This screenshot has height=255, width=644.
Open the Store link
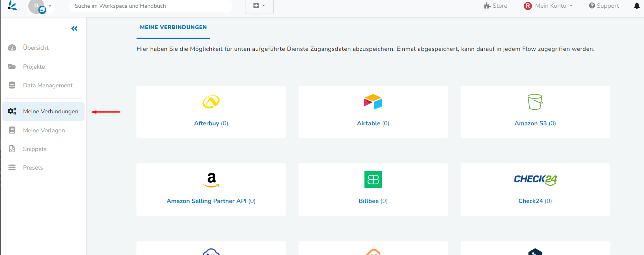pyautogui.click(x=496, y=6)
